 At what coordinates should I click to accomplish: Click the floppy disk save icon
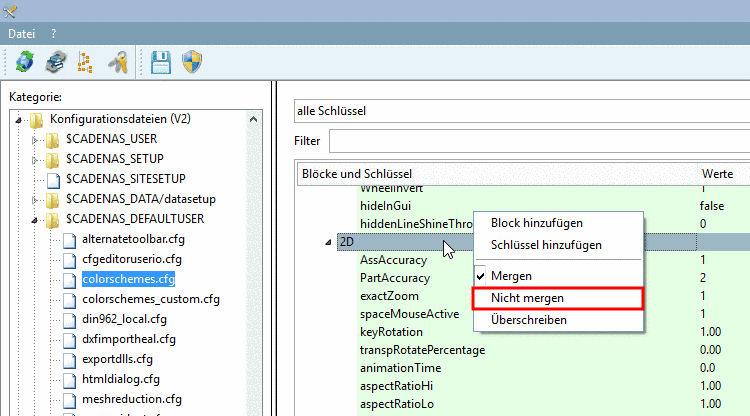point(161,62)
